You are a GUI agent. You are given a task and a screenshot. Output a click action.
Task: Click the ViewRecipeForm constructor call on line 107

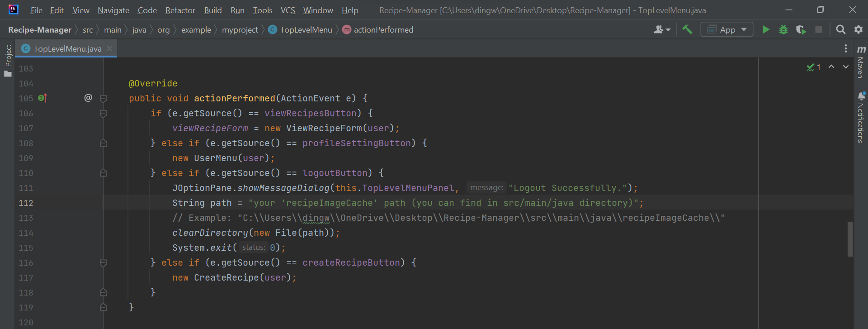[x=324, y=128]
